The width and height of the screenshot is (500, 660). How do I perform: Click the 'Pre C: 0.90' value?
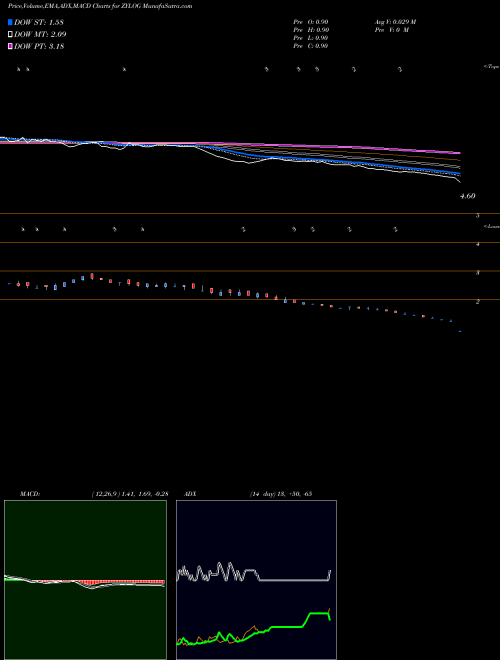[x=311, y=46]
